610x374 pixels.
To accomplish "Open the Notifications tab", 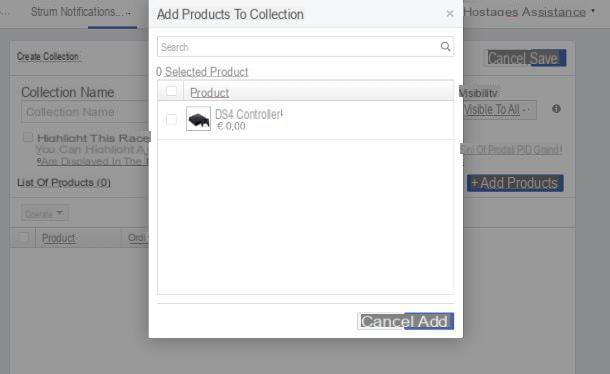I will pyautogui.click(x=81, y=12).
